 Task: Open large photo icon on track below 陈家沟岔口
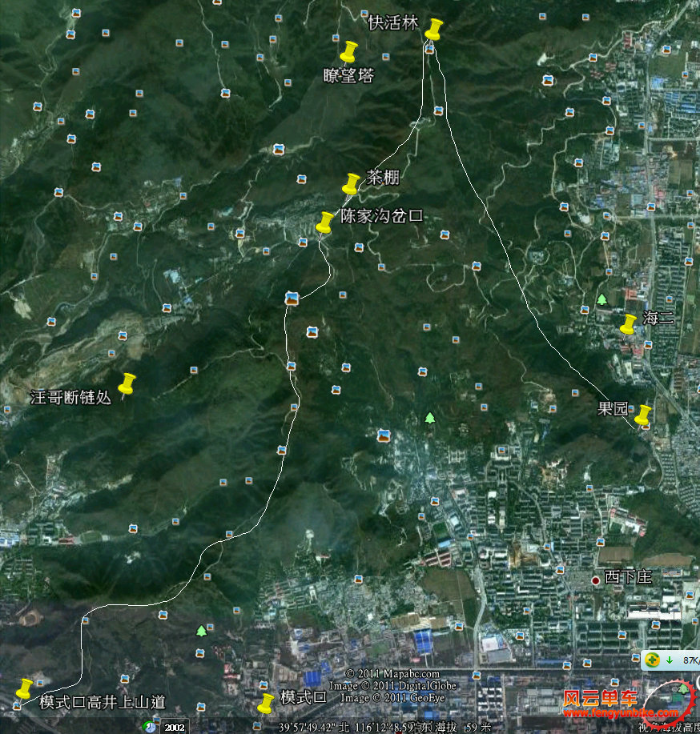tap(293, 299)
